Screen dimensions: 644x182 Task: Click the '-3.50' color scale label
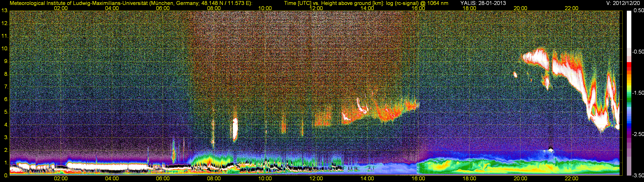click(x=638, y=175)
